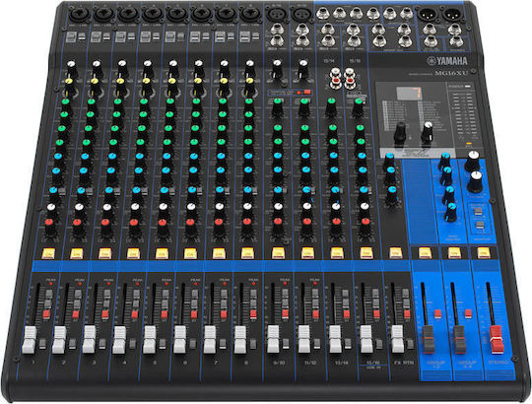Adjust the channel 11/12 fader
Screen dimensions: 532x404
[x=304, y=339]
